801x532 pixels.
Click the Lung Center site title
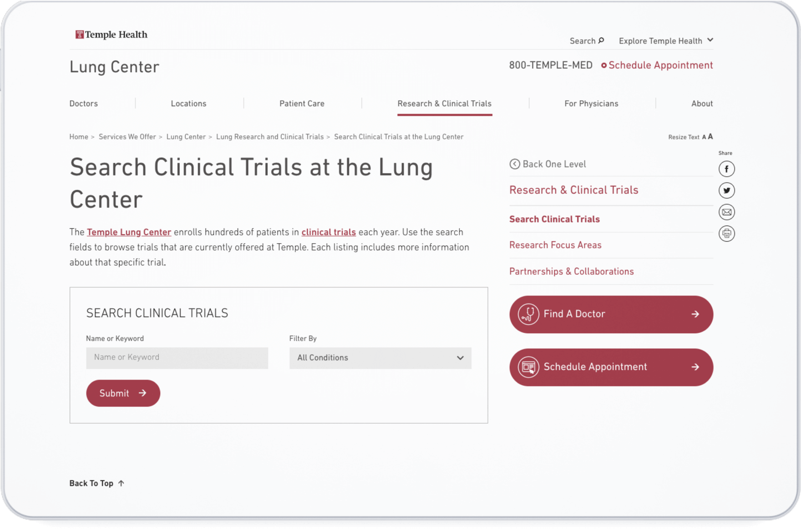tap(114, 67)
